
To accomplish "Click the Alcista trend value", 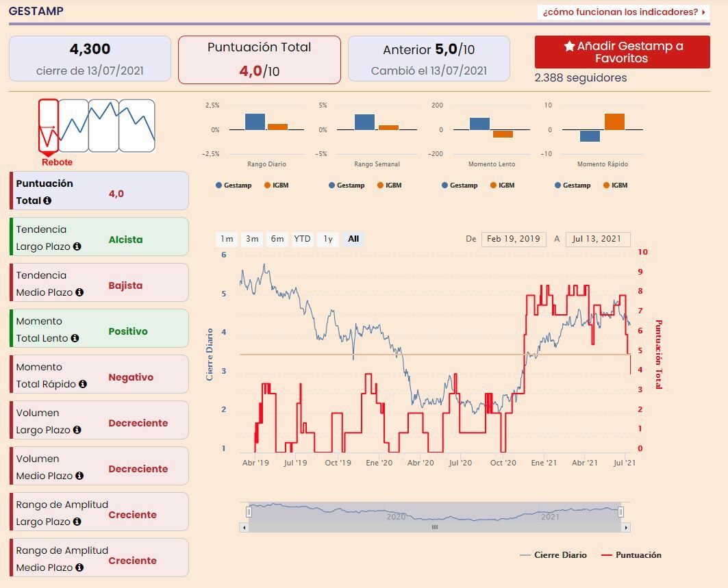I will [x=125, y=240].
